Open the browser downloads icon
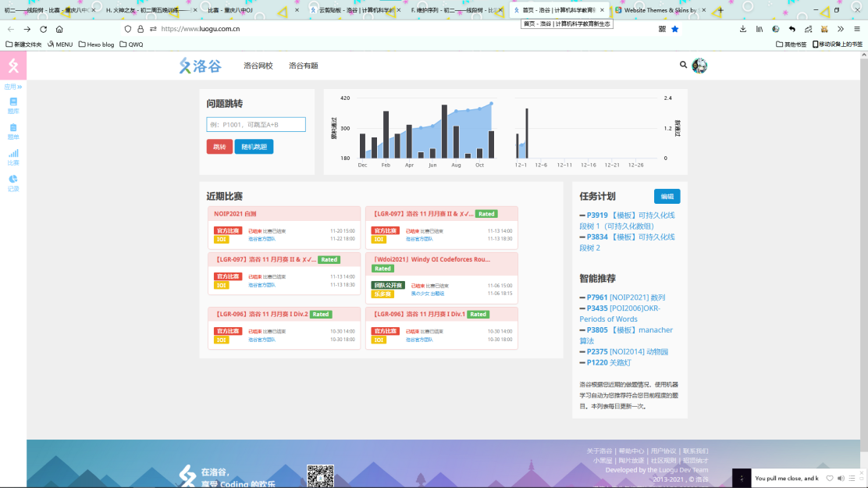The width and height of the screenshot is (868, 488). click(743, 29)
